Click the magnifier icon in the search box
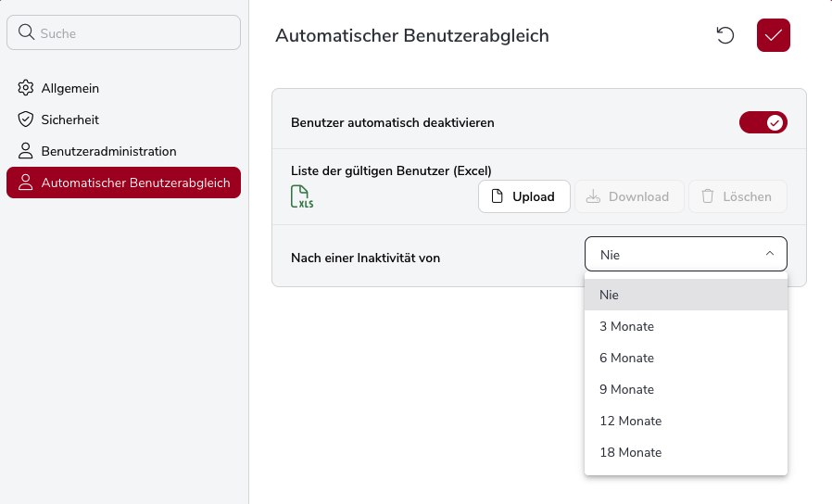Image resolution: width=832 pixels, height=504 pixels. coord(26,32)
